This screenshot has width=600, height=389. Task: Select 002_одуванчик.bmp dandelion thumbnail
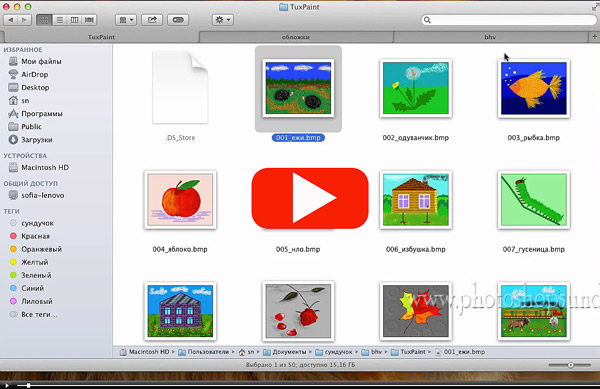pos(416,88)
